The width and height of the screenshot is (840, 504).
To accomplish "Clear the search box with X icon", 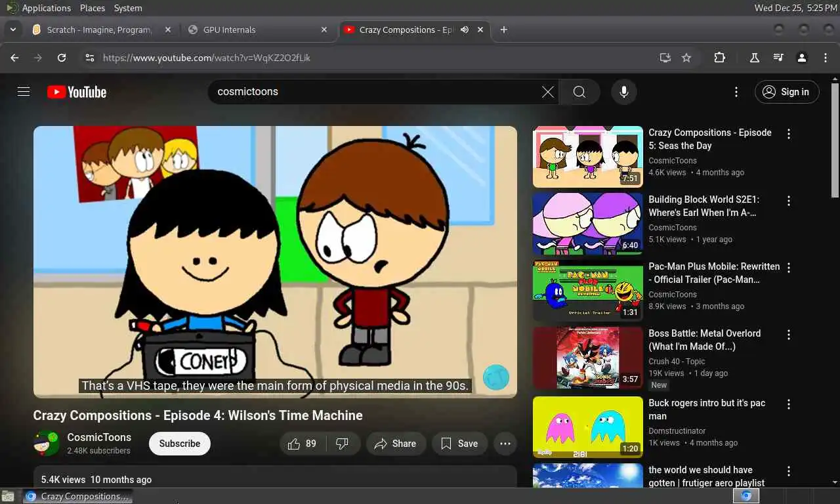I will coord(548,92).
